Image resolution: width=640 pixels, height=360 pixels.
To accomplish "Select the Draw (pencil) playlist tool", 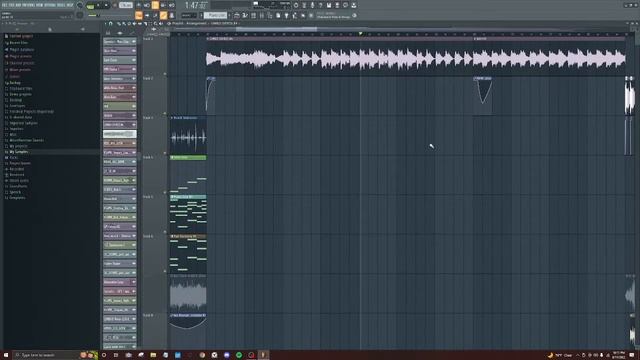I will click(x=119, y=24).
